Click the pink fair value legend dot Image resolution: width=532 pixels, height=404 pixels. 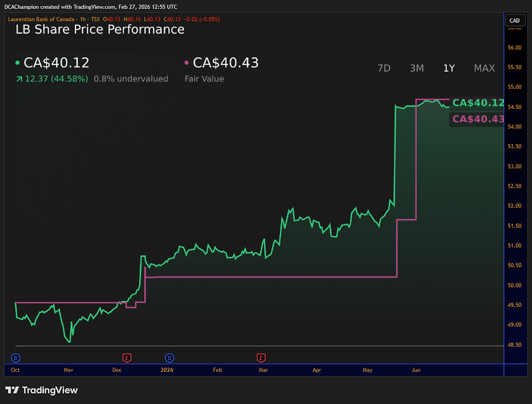(186, 63)
